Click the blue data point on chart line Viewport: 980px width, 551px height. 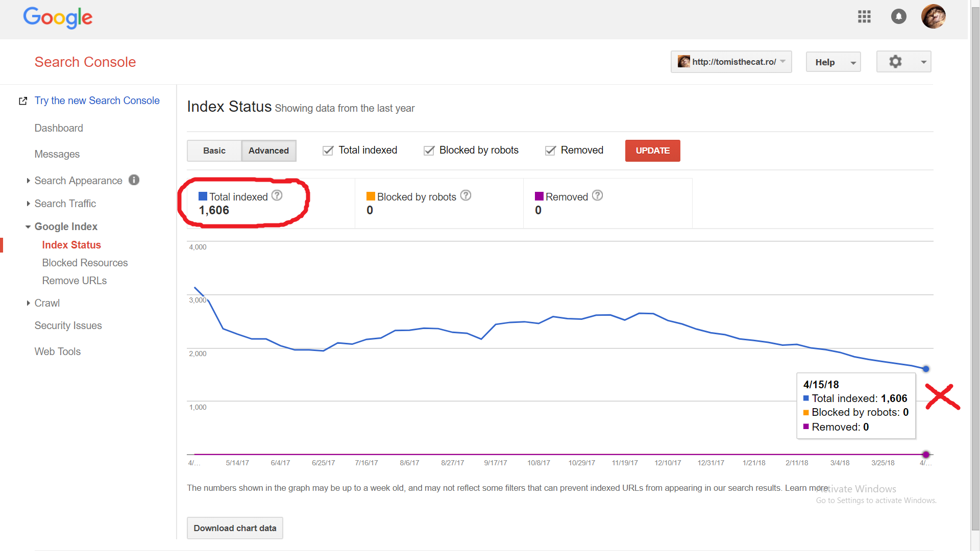pos(926,369)
